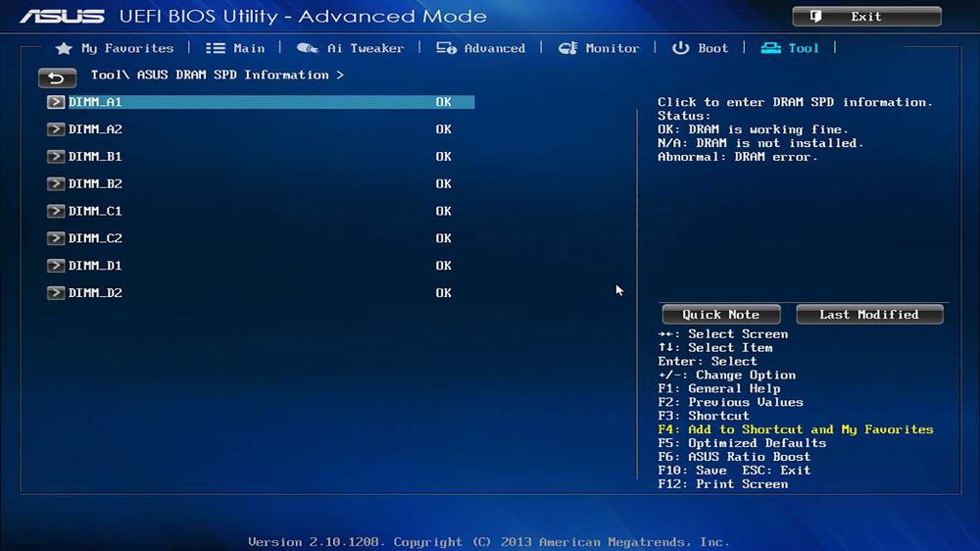This screenshot has height=551, width=980.
Task: Select the DIMM_D1 entry label
Action: pyautogui.click(x=95, y=266)
